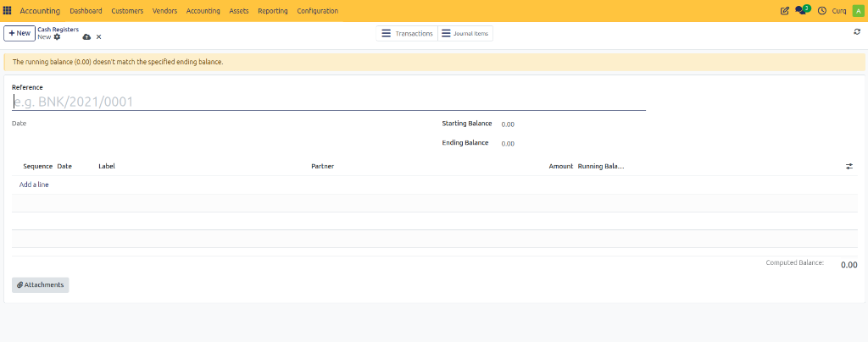868x342 pixels.
Task: Click the Partner column header
Action: pos(323,166)
